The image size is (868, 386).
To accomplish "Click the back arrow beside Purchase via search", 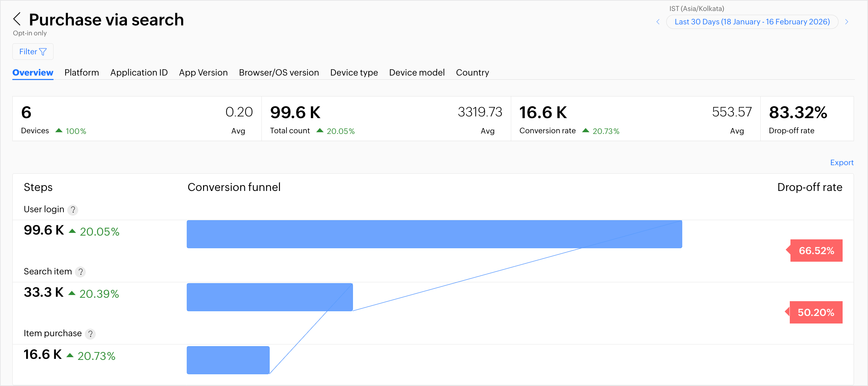I will pyautogui.click(x=17, y=19).
